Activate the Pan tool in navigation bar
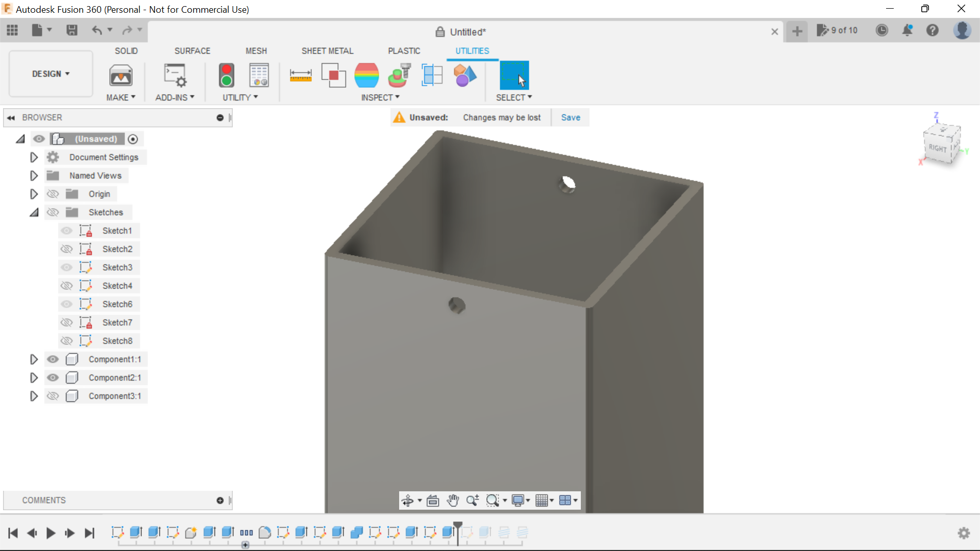Image resolution: width=980 pixels, height=551 pixels. coord(453,500)
